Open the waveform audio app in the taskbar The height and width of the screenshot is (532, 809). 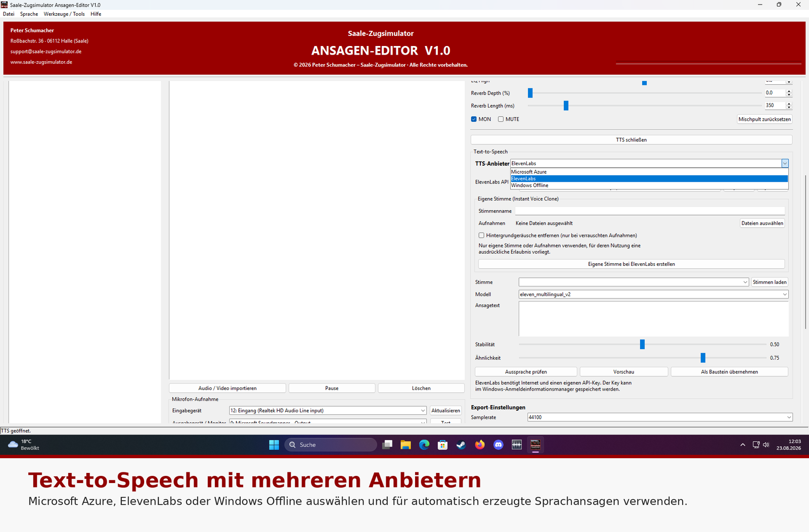517,445
